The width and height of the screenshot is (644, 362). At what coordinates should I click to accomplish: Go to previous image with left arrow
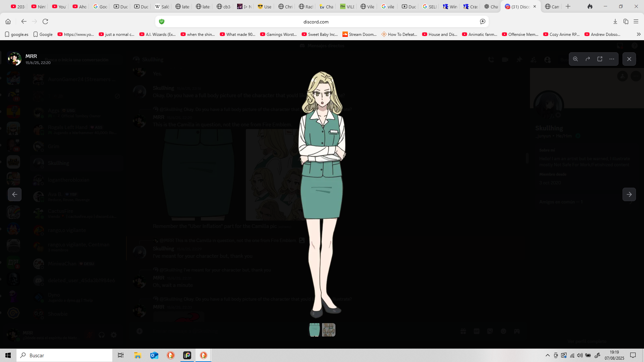[x=15, y=194]
